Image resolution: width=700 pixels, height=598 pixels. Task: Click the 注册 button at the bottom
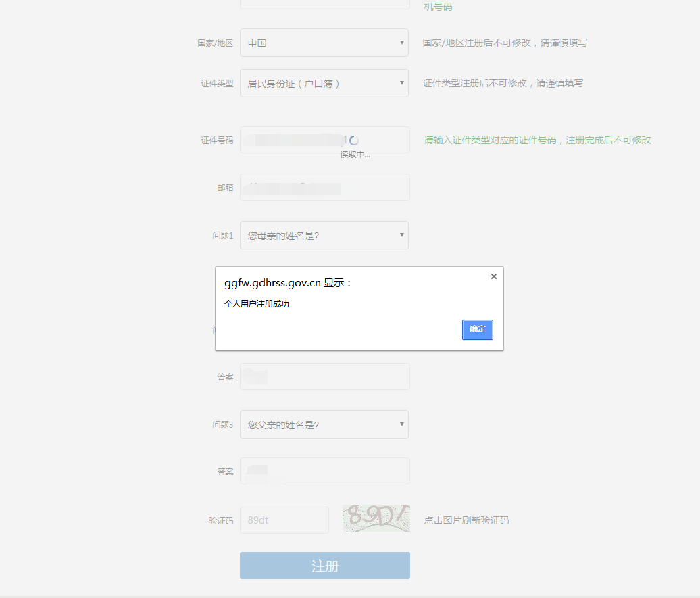(324, 565)
